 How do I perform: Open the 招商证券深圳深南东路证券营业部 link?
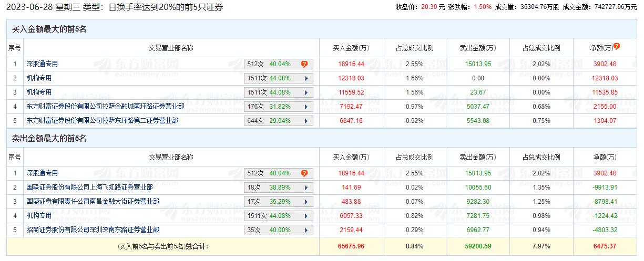93,230
